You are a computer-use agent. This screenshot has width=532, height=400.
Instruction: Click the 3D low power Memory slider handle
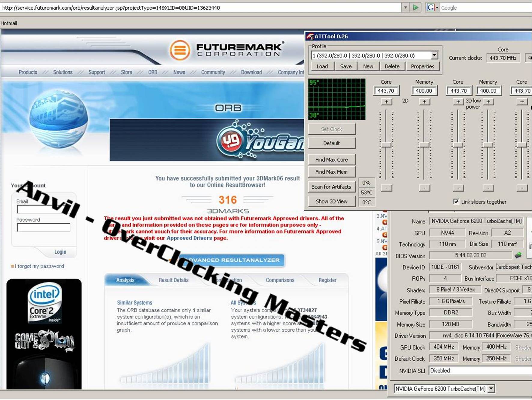pyautogui.click(x=488, y=145)
